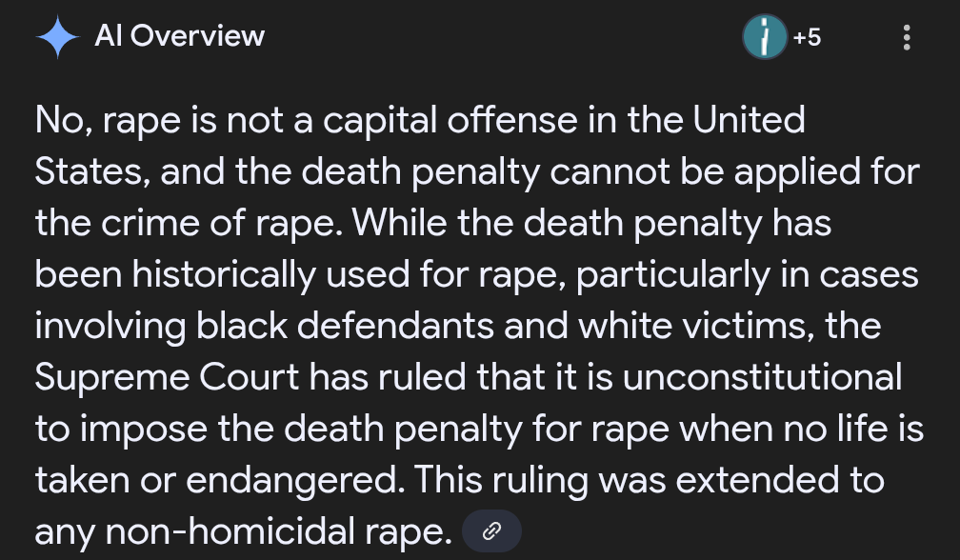The height and width of the screenshot is (560, 960).
Task: Click the source link chip icon after the paragraph
Action: (491, 530)
